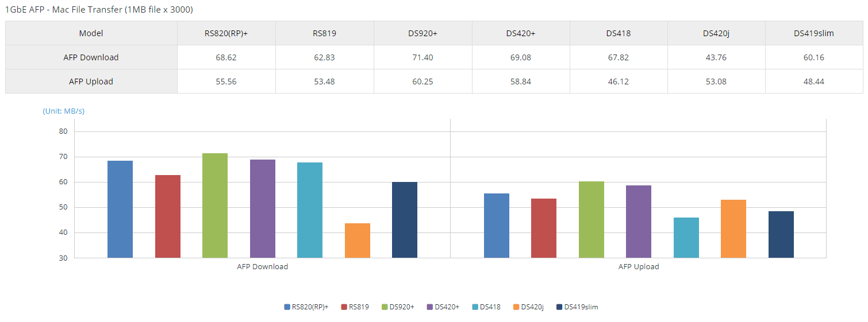Toggle RS820(RP)+ series in chart legend
Screen dimensions: 868x322
(x=306, y=307)
